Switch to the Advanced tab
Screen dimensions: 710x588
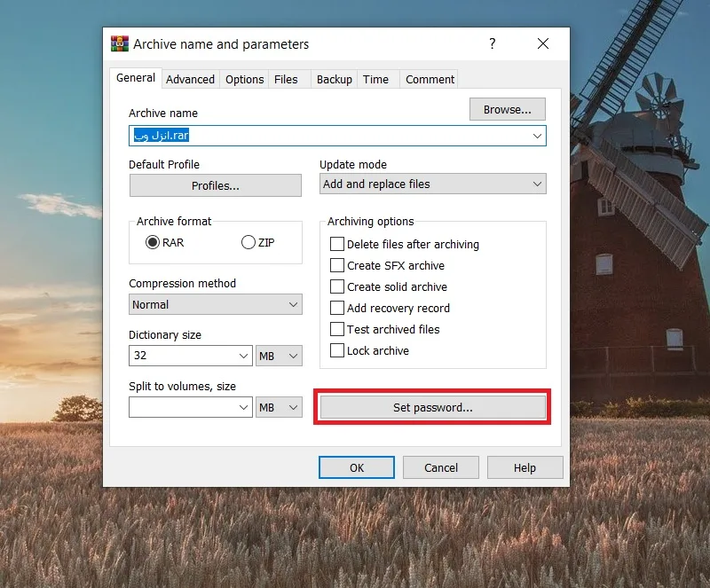tap(190, 79)
